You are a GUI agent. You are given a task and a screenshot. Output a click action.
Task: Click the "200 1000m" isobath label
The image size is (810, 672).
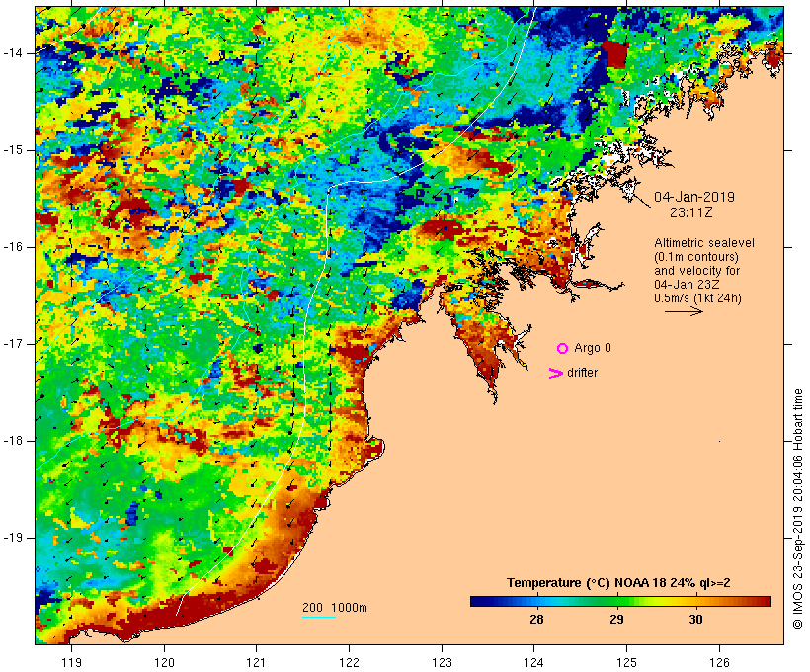click(335, 608)
